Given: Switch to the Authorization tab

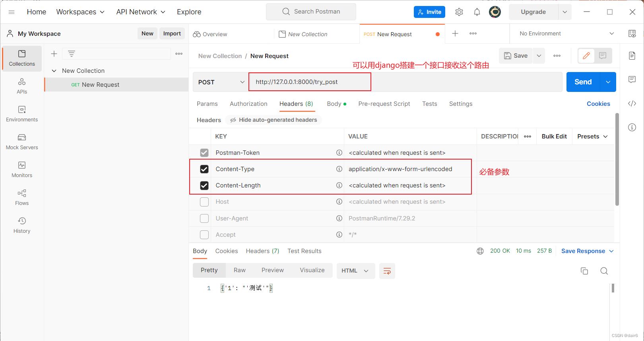Looking at the screenshot, I should pos(248,104).
